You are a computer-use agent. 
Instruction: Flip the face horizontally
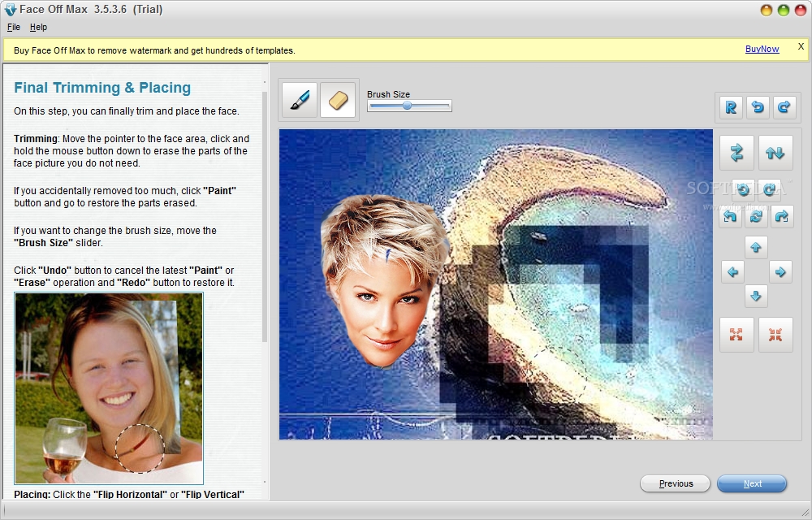click(x=736, y=152)
